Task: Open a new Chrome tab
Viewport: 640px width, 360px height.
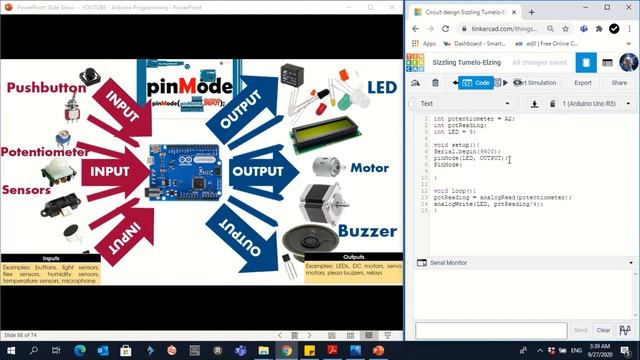Action: coord(531,12)
